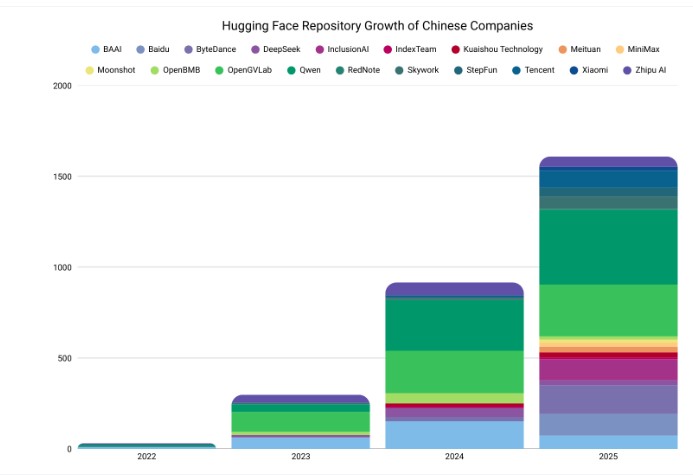This screenshot has height=475, width=693.
Task: Select the Tencent legend item
Action: click(x=533, y=70)
